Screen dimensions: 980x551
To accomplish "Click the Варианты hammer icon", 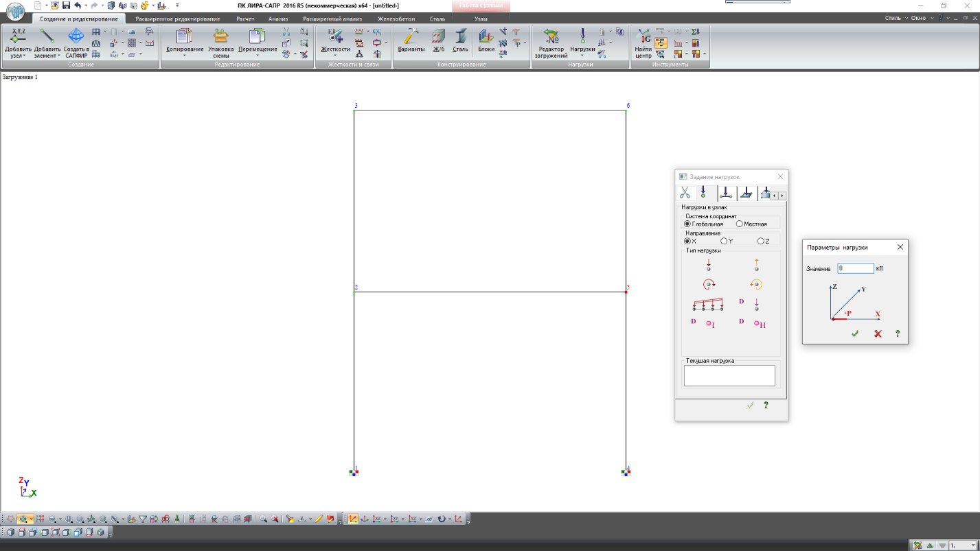I will (x=411, y=36).
